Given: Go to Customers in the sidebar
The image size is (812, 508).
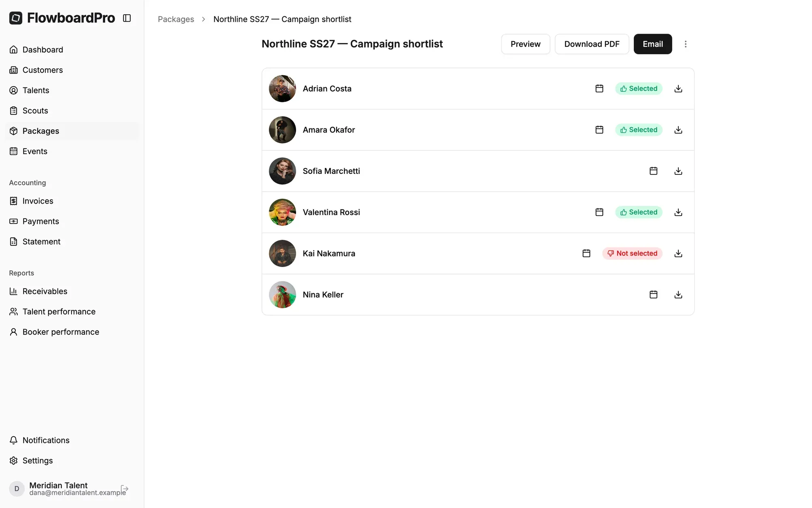Looking at the screenshot, I should pos(72,70).
